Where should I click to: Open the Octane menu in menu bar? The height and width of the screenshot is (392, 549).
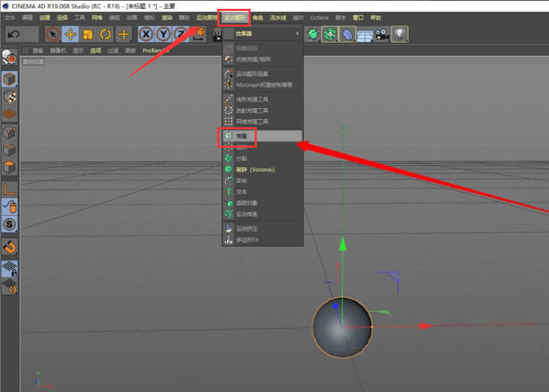319,17
